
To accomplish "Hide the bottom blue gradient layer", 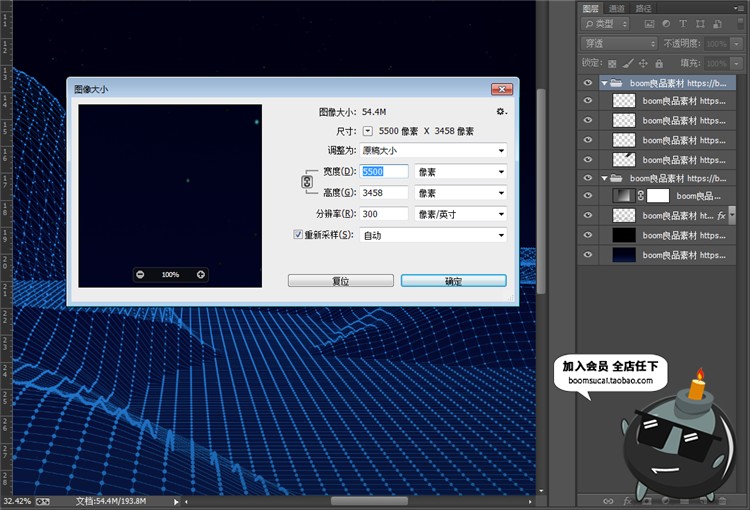I will (x=588, y=255).
